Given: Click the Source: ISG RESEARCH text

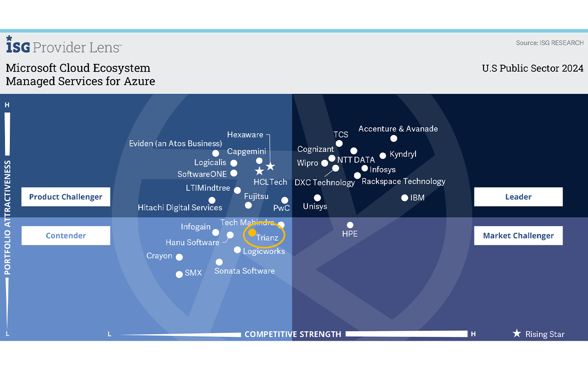Looking at the screenshot, I should [550, 43].
